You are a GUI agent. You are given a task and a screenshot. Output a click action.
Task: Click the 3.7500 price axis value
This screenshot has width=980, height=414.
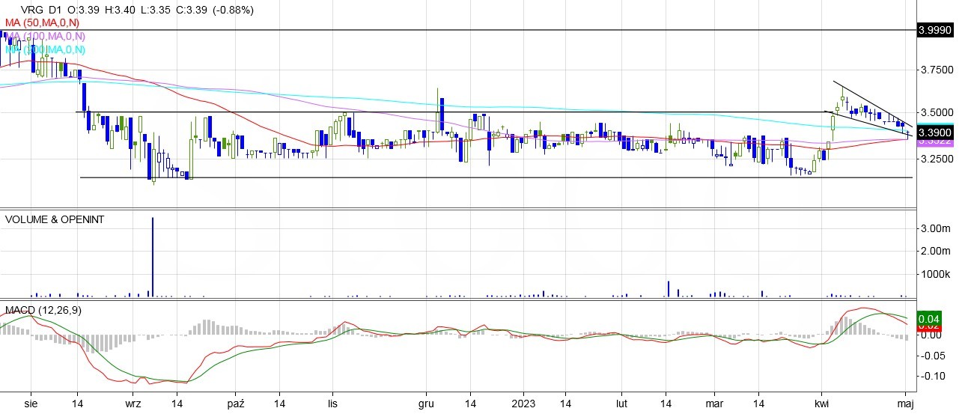[x=935, y=70]
